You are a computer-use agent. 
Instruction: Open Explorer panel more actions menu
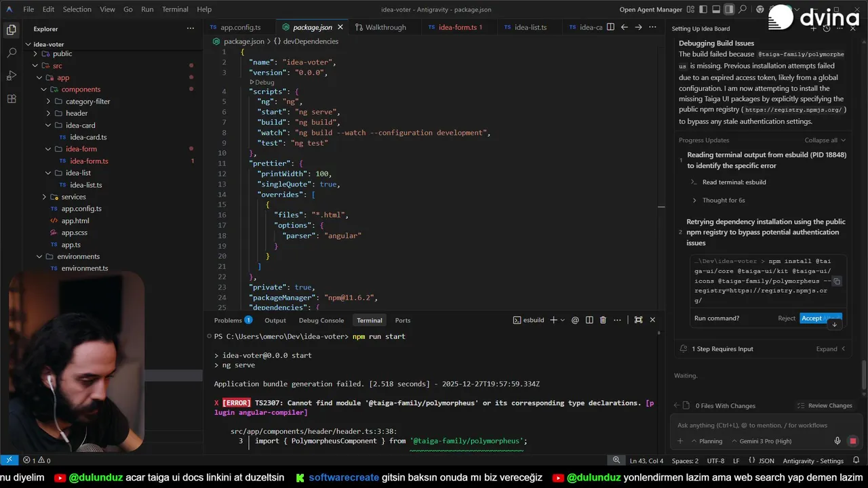coord(191,28)
